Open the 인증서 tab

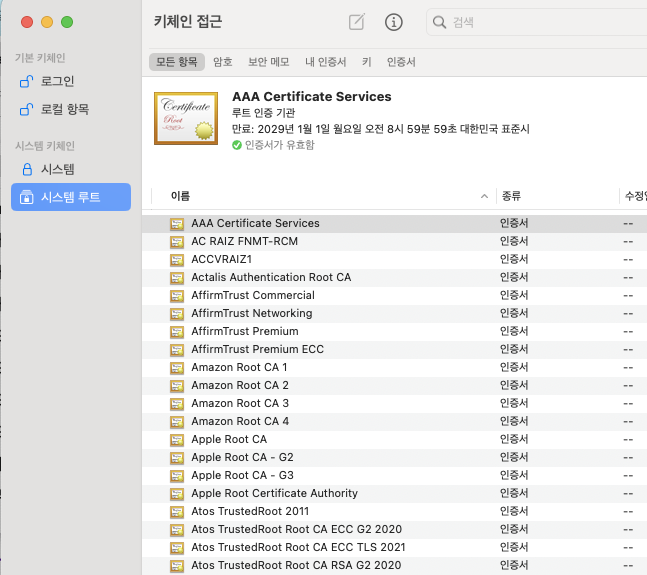tap(401, 62)
